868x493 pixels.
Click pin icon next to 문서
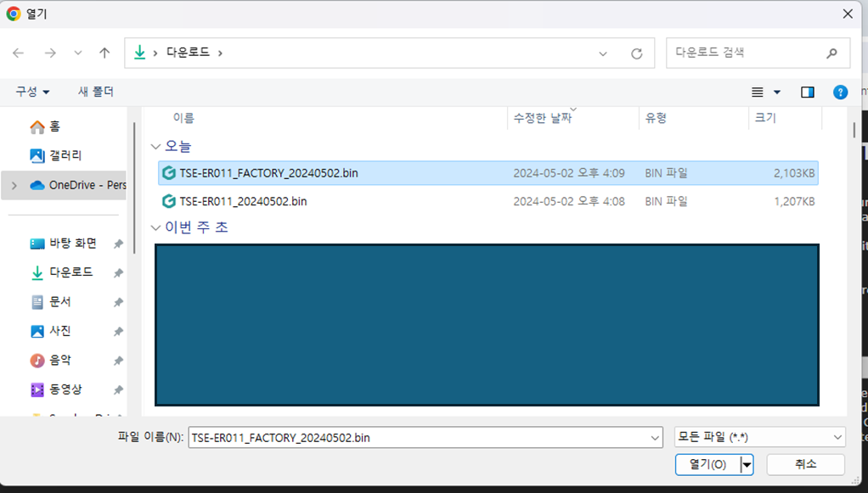(x=118, y=303)
